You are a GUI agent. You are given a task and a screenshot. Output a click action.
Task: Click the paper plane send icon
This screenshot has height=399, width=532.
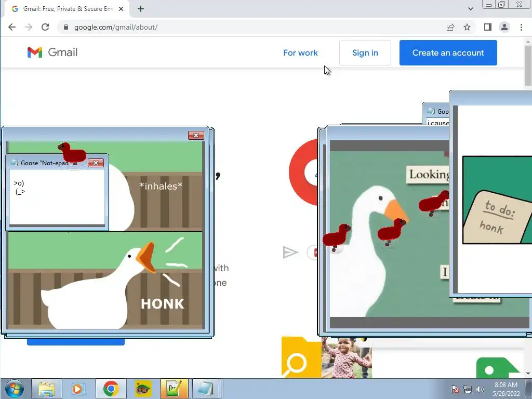290,252
